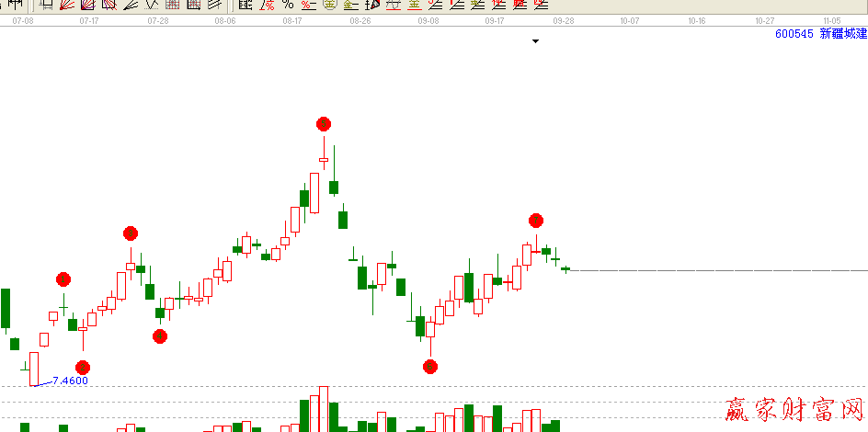Click the 10-07 date on the axis

click(630, 19)
